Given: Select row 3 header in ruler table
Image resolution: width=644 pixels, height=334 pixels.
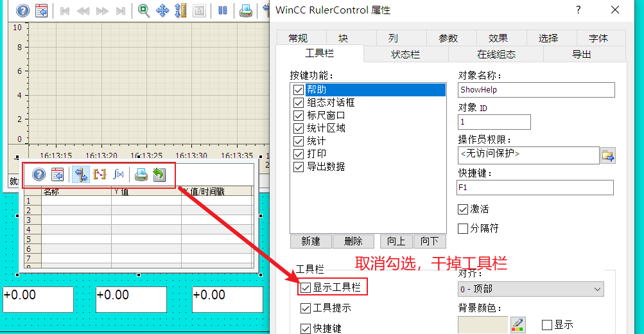Looking at the screenshot, I should pyautogui.click(x=33, y=220).
